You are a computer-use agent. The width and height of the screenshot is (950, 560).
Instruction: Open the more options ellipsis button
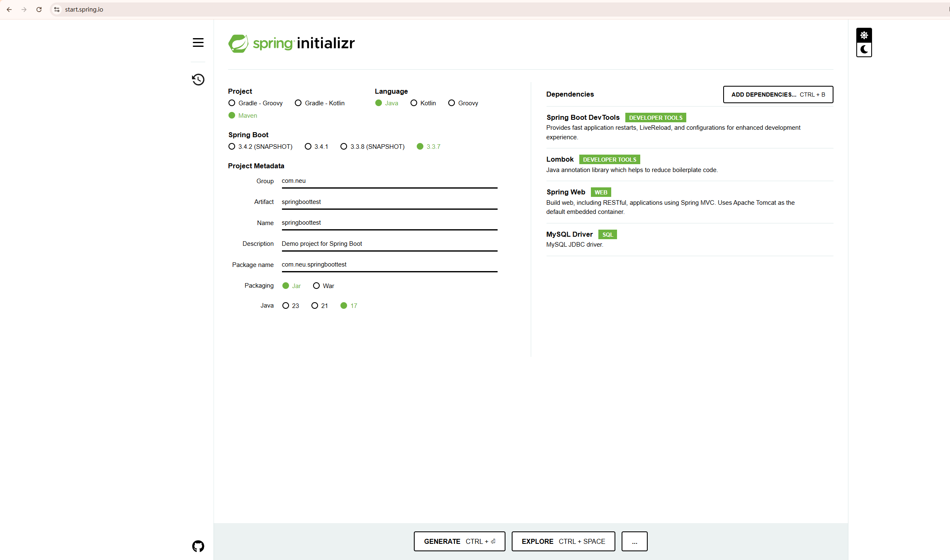point(634,541)
